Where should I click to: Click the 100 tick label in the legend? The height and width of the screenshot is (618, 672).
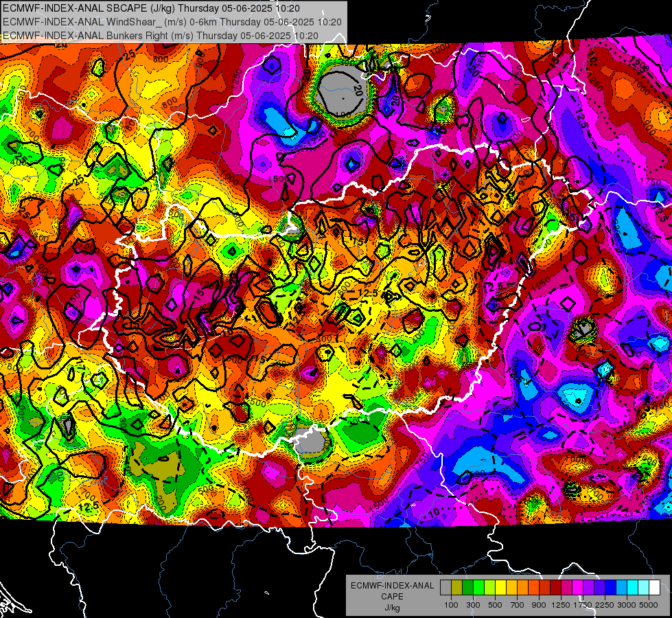tap(451, 605)
